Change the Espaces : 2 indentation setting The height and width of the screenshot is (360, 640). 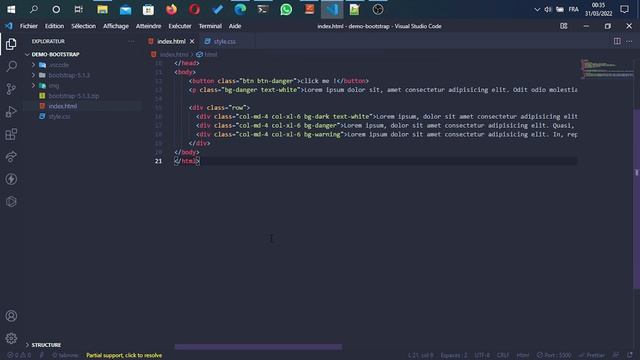coord(453,356)
